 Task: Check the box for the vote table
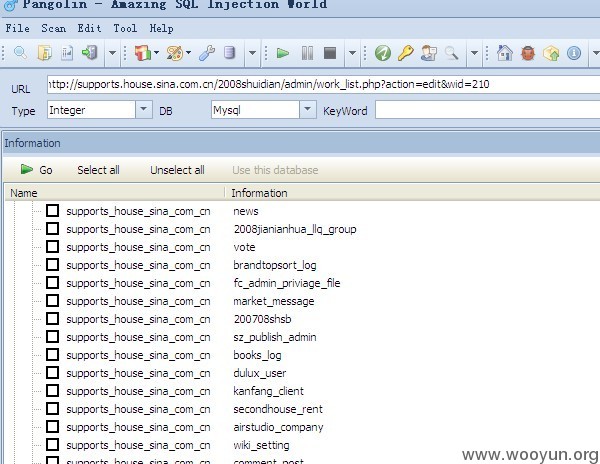tap(52, 246)
